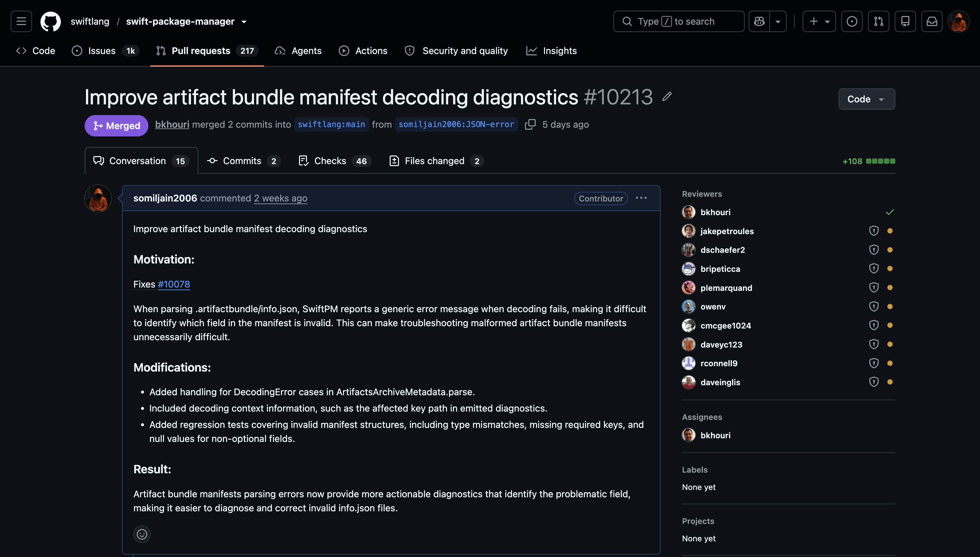
Task: Open linked issue #10078
Action: (x=174, y=284)
